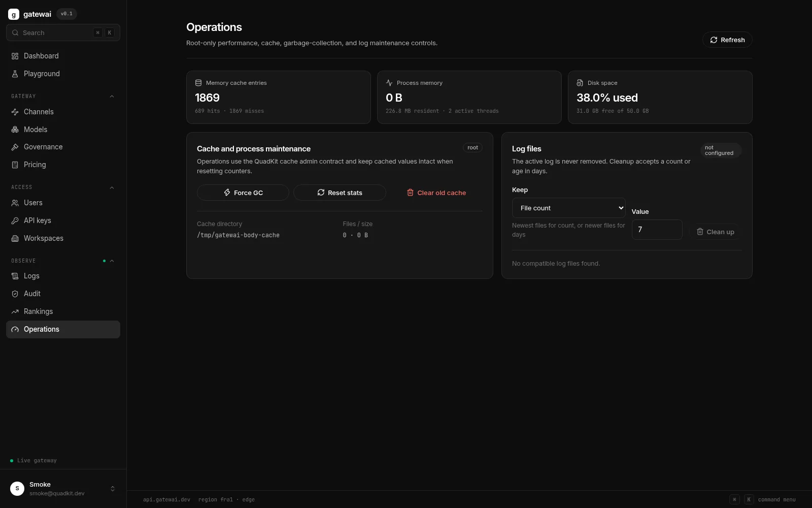Collapse the GATEWAY sidebar section
Viewport: 812px width, 508px height.
[x=112, y=97]
